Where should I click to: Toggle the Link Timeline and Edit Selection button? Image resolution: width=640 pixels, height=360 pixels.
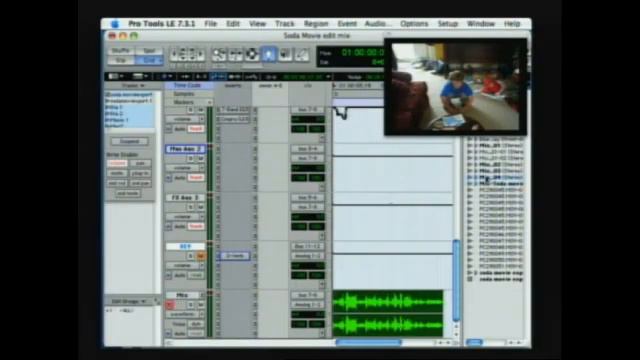[218, 76]
